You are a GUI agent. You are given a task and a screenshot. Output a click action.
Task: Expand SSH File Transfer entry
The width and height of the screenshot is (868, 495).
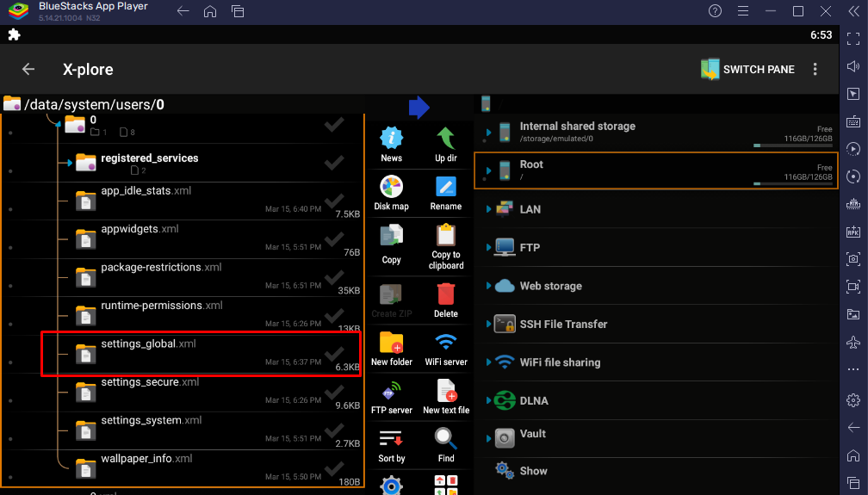[x=488, y=324]
